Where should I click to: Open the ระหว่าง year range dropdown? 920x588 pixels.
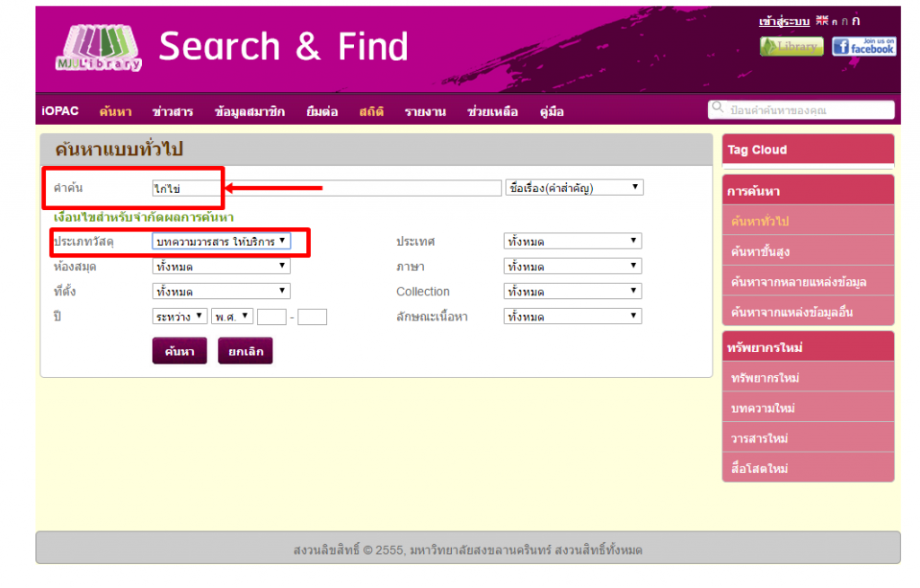click(x=179, y=315)
